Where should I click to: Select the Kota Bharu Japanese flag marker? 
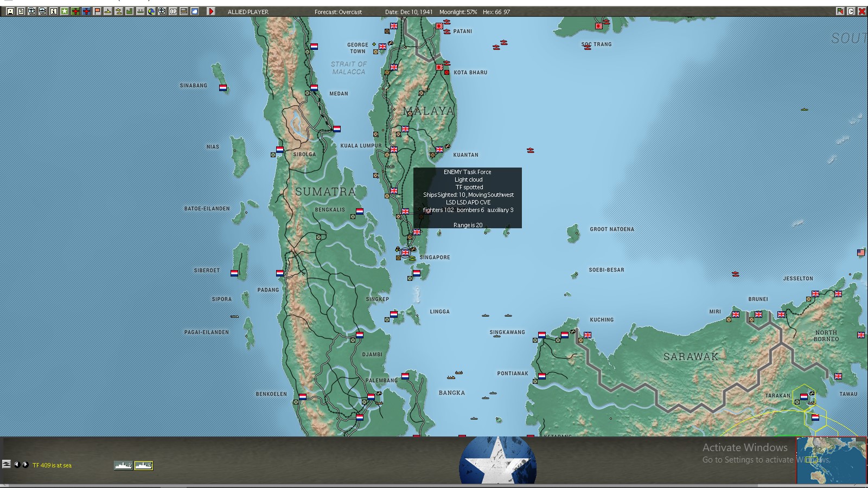click(439, 67)
